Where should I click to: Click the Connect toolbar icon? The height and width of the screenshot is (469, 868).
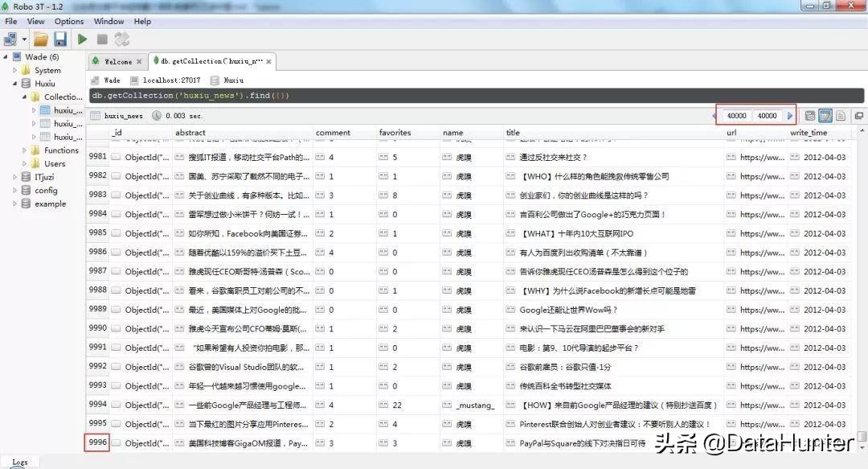point(10,39)
